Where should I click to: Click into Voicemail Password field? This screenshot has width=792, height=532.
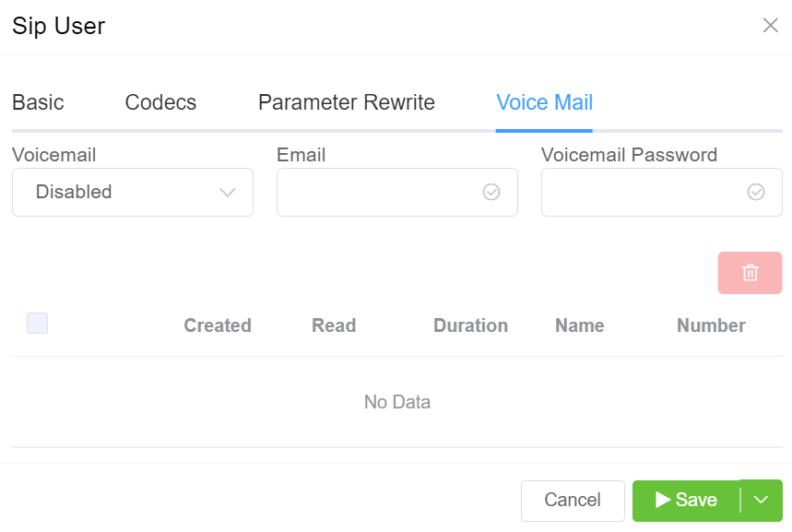click(644, 192)
